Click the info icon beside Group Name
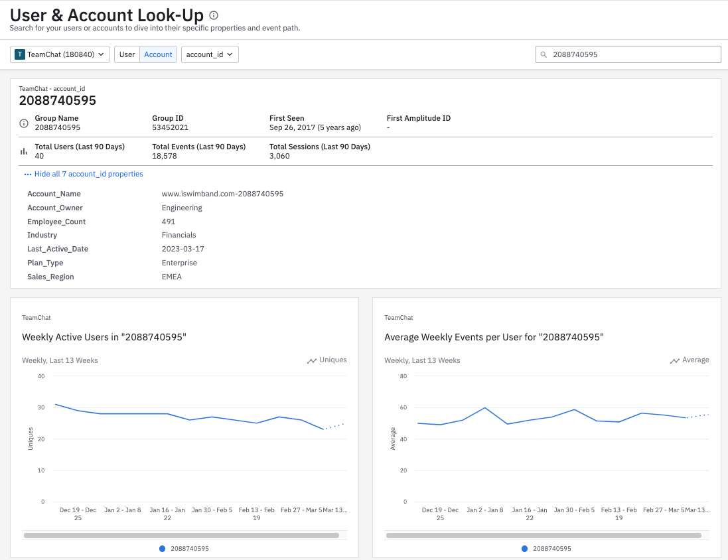This screenshot has height=560, width=728. 24,123
